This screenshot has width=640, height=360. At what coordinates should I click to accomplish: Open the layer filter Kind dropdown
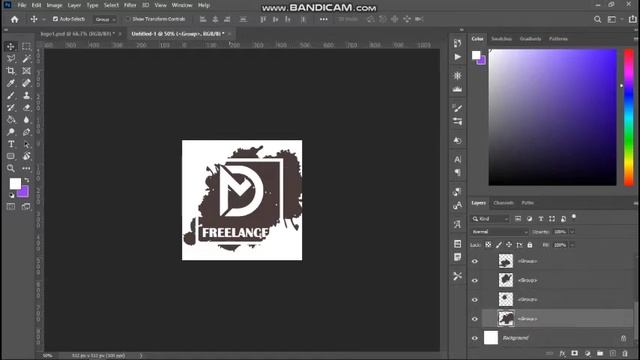pos(490,219)
